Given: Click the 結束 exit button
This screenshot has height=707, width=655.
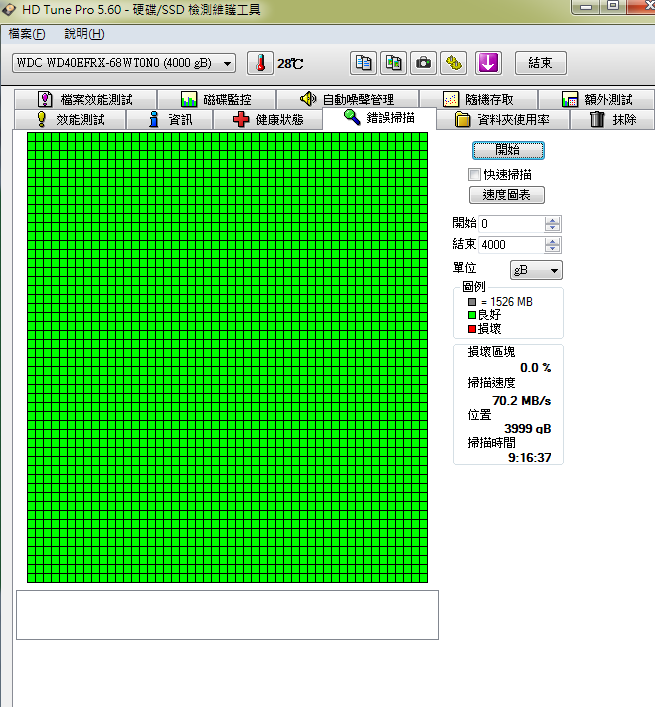Looking at the screenshot, I should (x=540, y=63).
